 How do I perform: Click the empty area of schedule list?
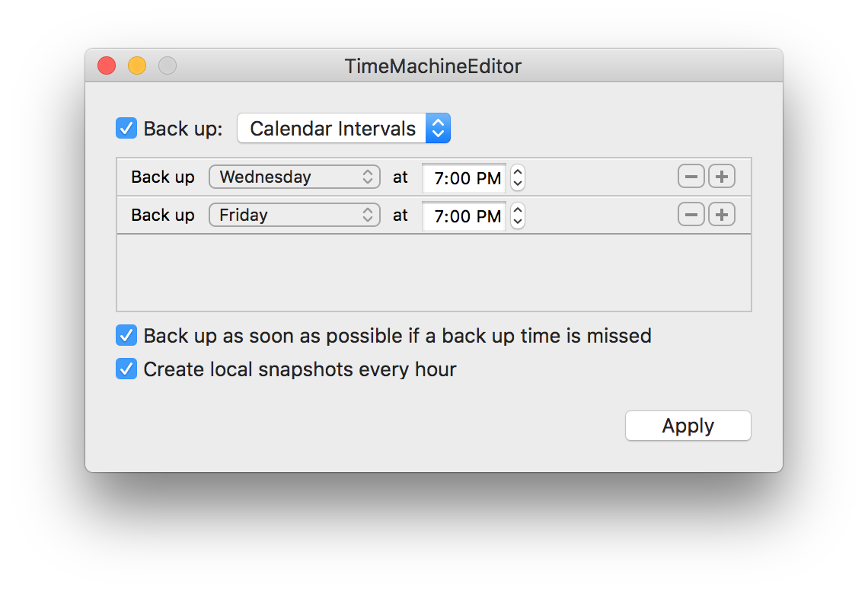434,273
